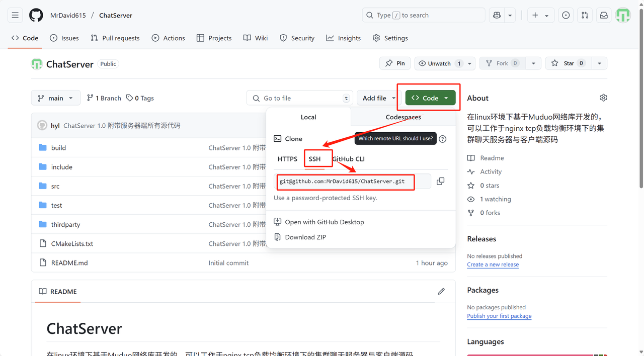
Task: Open the src folder
Action: pos(55,186)
